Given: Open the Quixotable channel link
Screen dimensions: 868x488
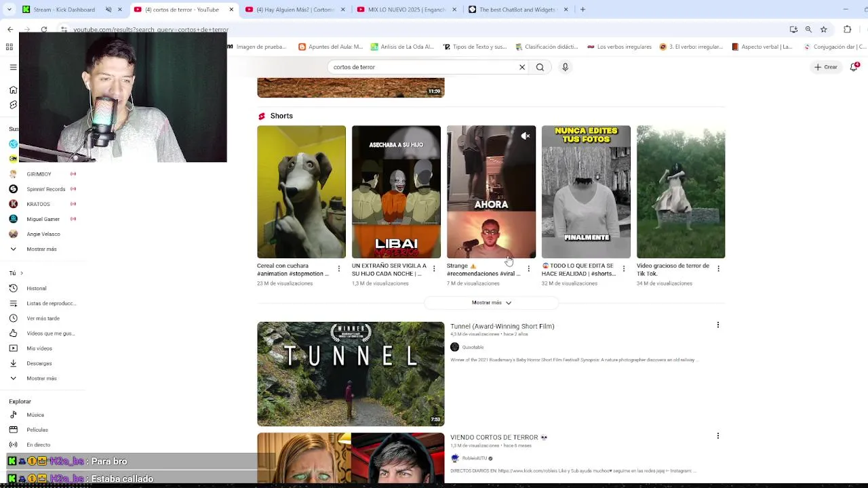Looking at the screenshot, I should pos(473,347).
